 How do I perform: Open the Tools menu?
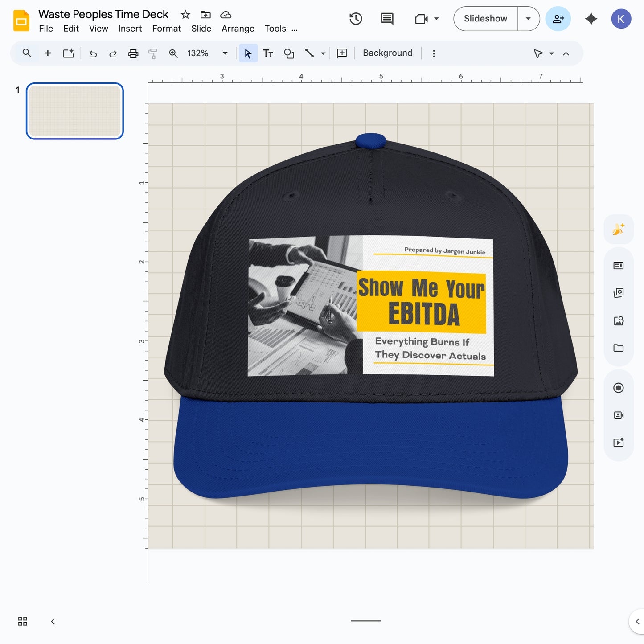point(275,29)
